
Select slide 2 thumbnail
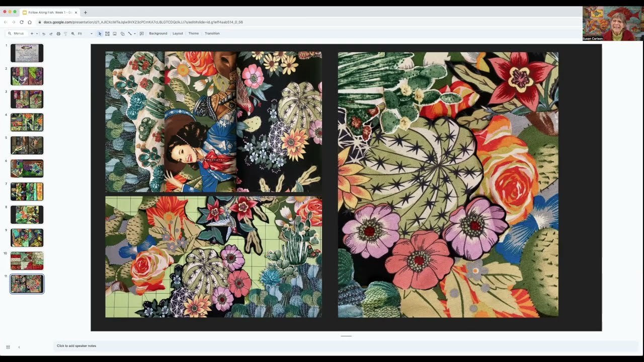point(27,76)
